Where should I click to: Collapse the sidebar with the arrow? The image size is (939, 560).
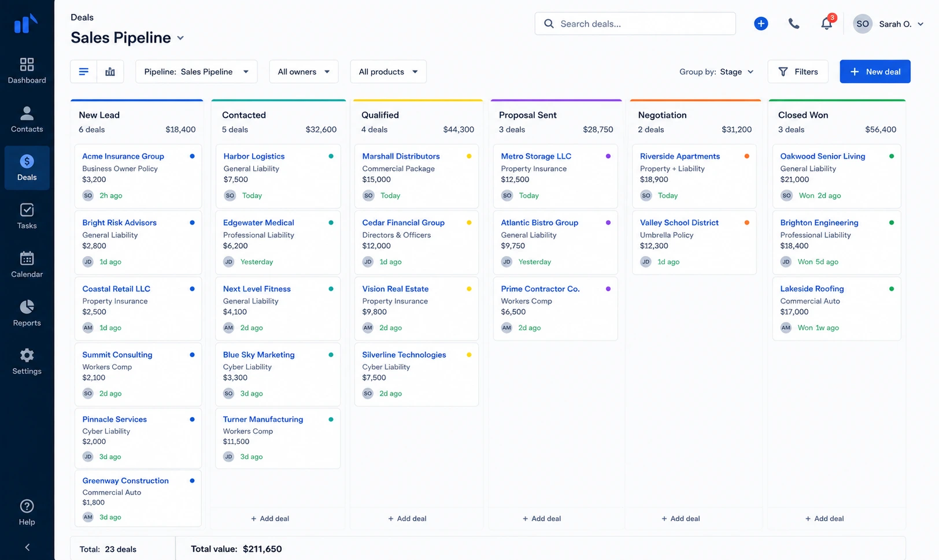pos(27,547)
